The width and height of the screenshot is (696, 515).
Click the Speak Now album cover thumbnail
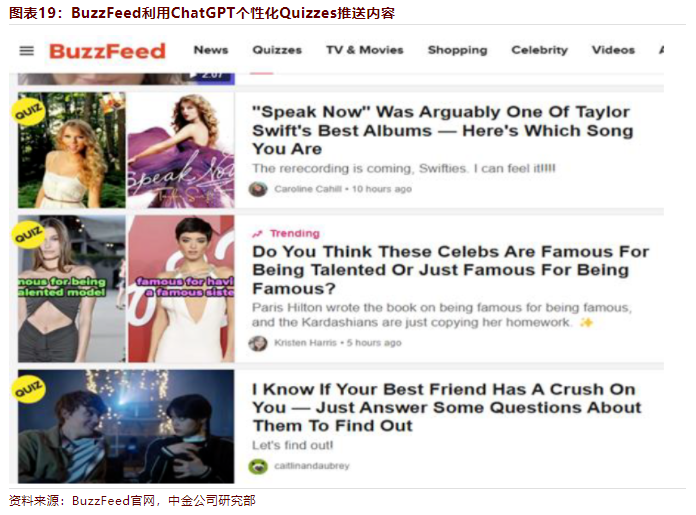181,150
